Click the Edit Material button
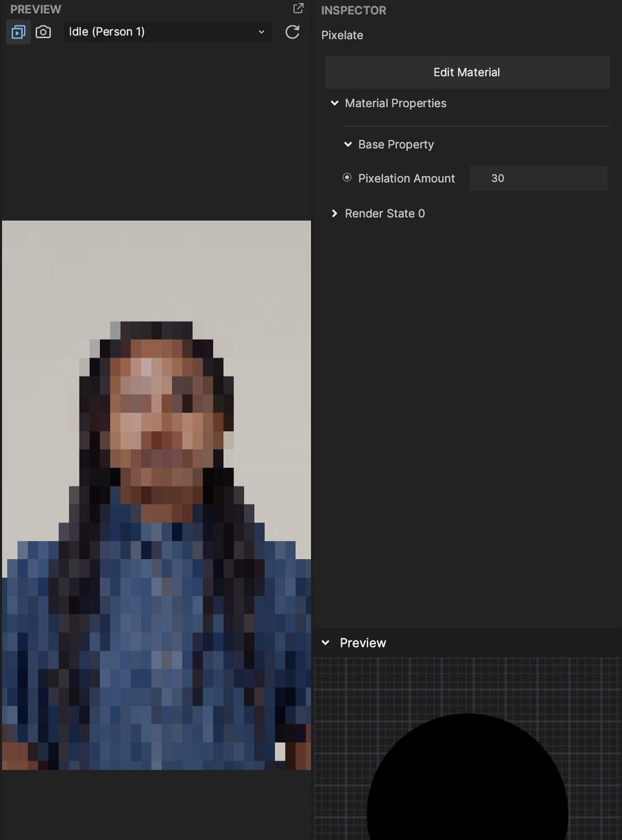The image size is (622, 840). pos(467,72)
